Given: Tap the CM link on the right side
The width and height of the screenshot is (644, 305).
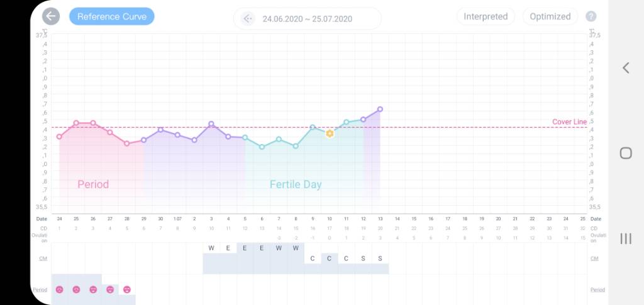Looking at the screenshot, I should pyautogui.click(x=595, y=258).
